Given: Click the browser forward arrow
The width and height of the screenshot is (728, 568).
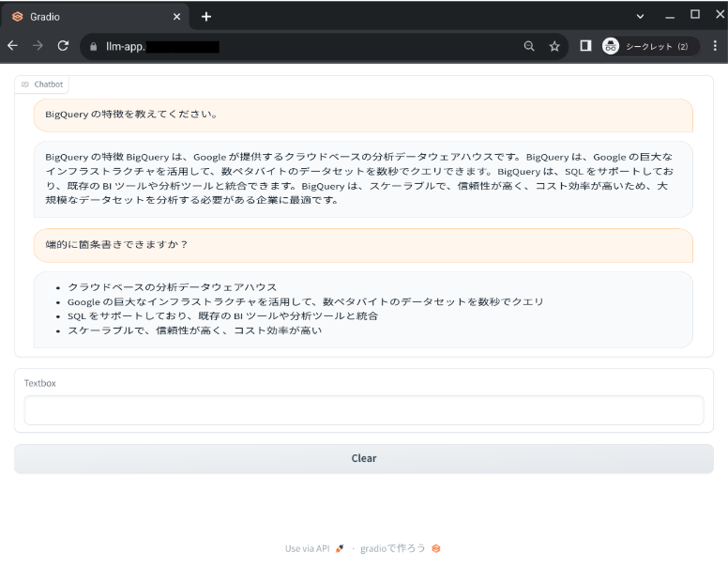Looking at the screenshot, I should [x=38, y=46].
